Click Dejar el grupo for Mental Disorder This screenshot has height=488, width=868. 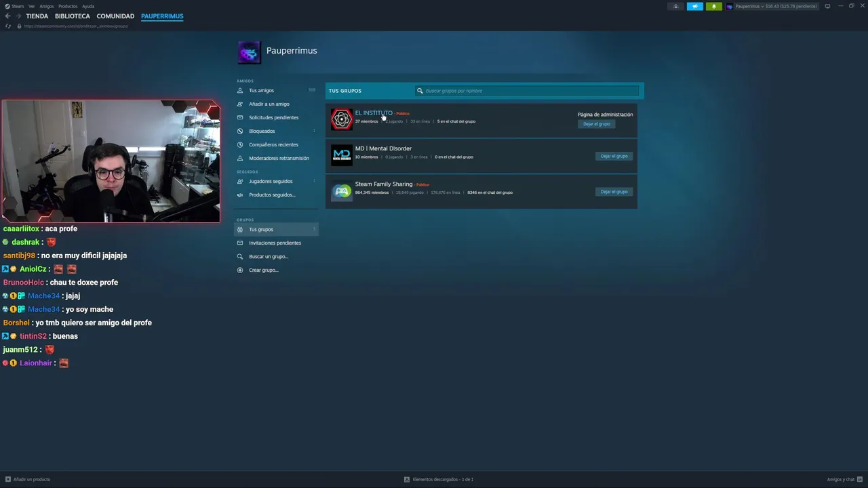(x=614, y=156)
